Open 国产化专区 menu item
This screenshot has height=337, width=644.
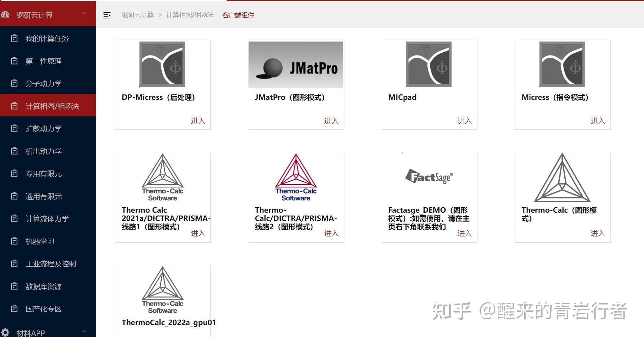[x=48, y=309]
